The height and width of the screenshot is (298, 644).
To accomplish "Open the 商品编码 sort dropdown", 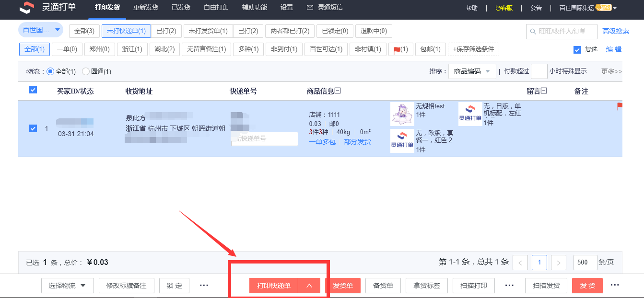I will click(472, 71).
